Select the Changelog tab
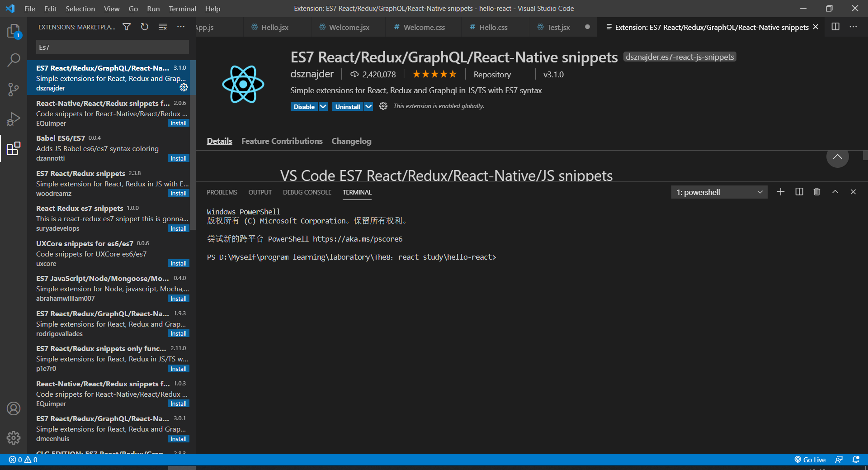The image size is (868, 470). [x=351, y=141]
